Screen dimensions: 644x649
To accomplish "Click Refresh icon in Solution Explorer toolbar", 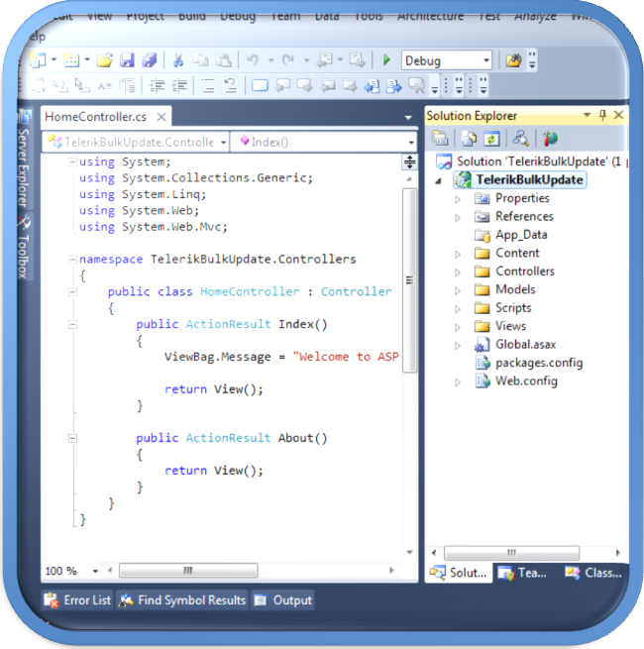I will point(491,139).
